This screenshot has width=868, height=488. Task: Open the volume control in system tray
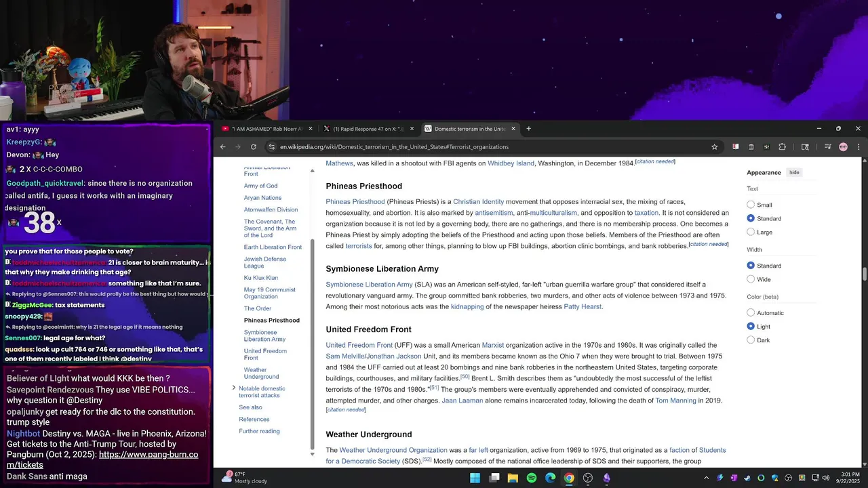point(825,478)
